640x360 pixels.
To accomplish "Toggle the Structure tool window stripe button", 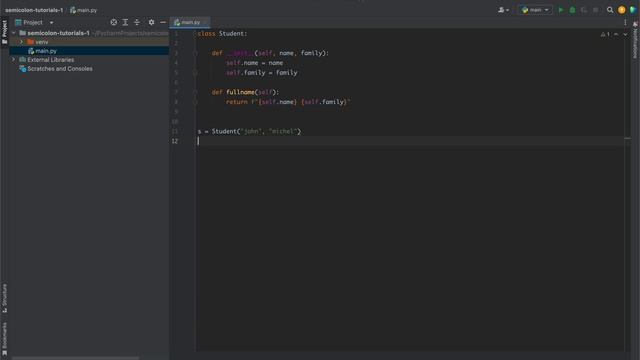I will tap(4, 298).
